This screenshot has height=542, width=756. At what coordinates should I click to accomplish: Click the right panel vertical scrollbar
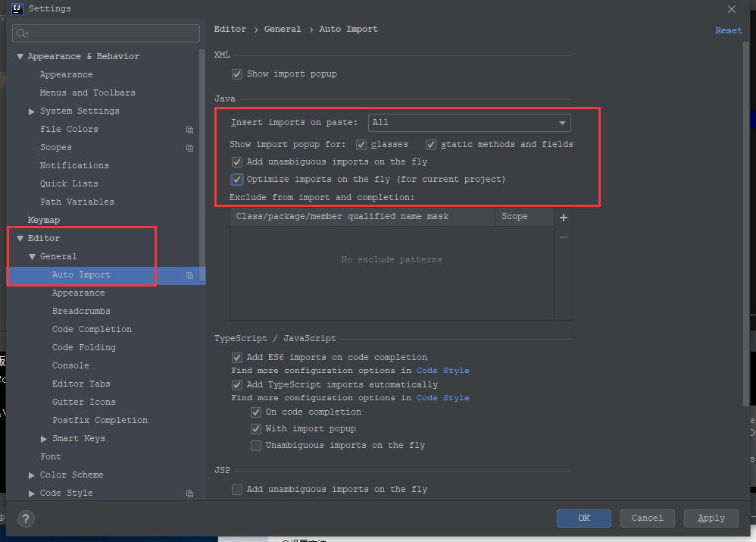click(746, 224)
